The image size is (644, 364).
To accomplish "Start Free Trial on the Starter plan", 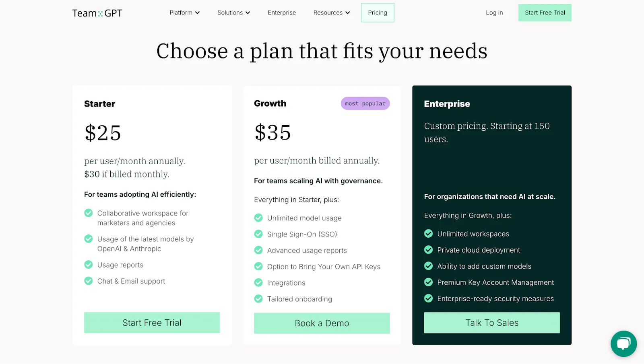I will coord(152,323).
